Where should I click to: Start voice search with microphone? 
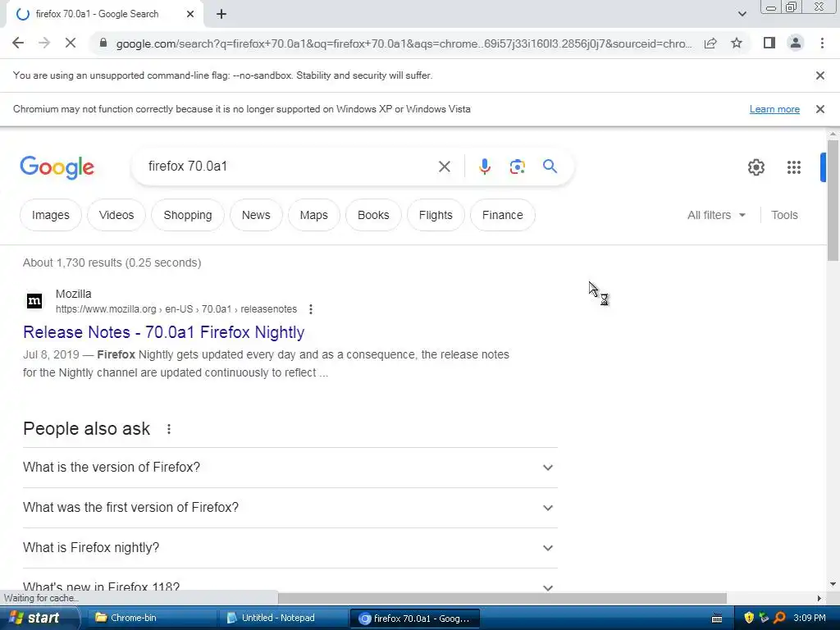[x=484, y=167]
